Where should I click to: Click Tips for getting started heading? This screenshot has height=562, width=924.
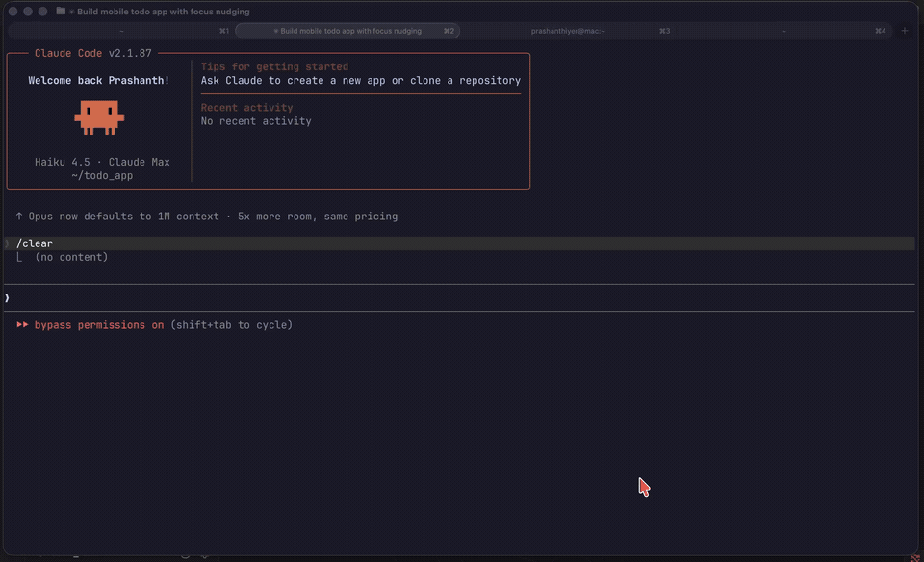[x=274, y=66]
